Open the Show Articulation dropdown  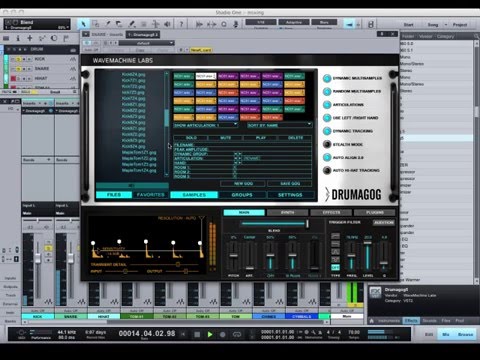[x=206, y=125]
